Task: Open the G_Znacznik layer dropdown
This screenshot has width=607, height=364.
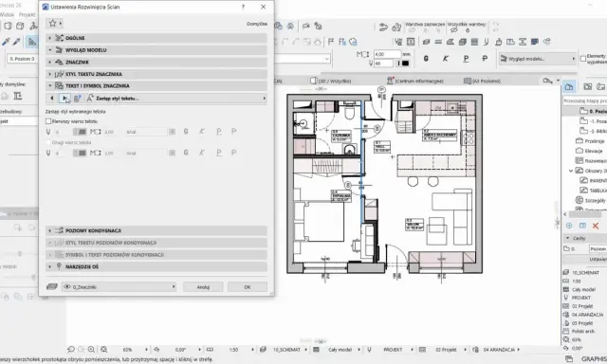Action: click(119, 286)
